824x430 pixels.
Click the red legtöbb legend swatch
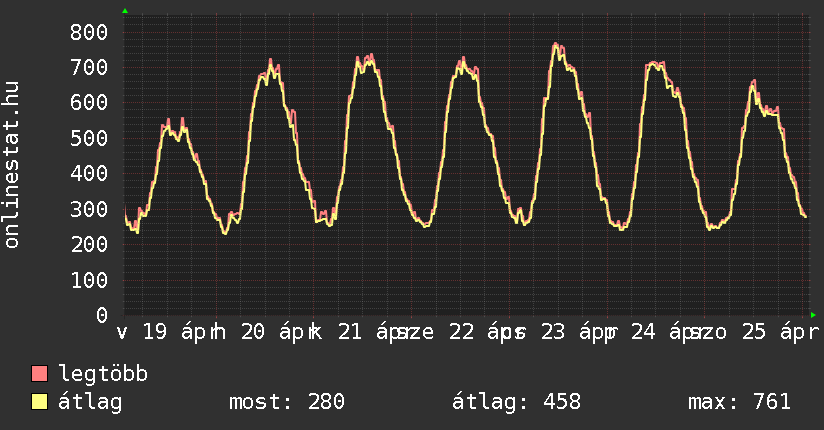click(40, 375)
